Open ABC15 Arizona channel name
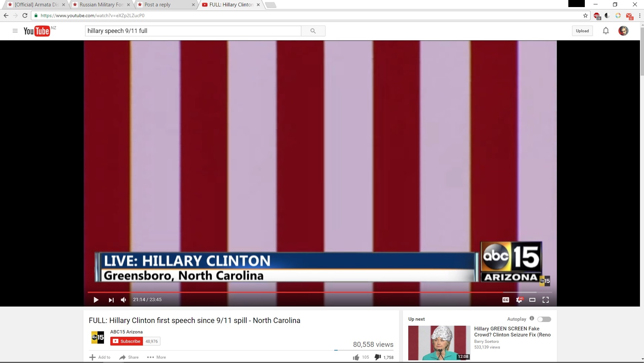The height and width of the screenshot is (363, 644). click(x=126, y=332)
